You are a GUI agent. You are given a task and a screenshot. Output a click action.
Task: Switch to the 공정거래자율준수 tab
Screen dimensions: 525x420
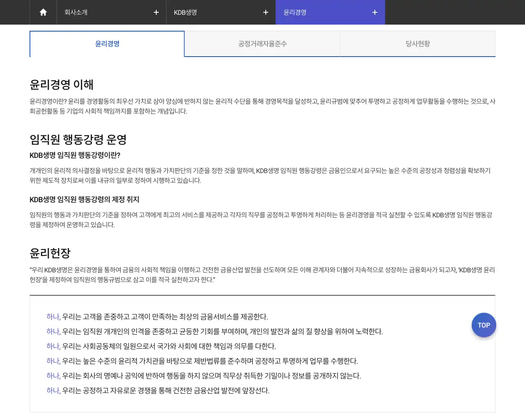[262, 43]
